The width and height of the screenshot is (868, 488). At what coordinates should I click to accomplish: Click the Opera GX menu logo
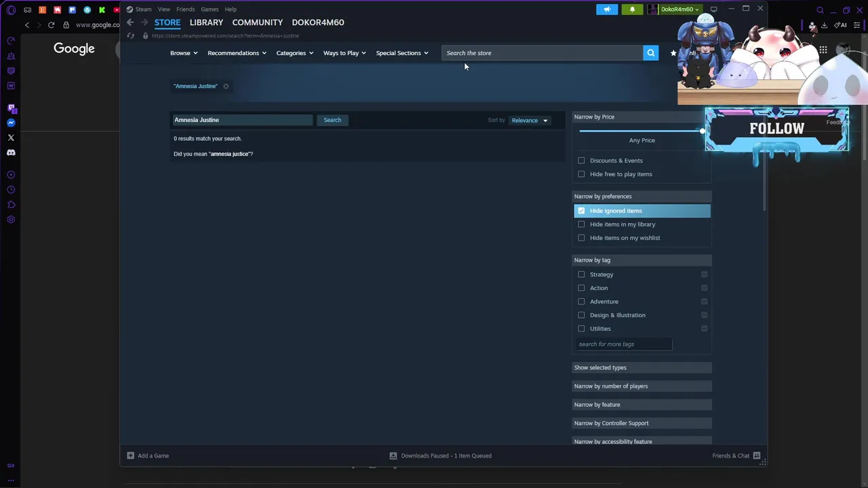(x=11, y=10)
